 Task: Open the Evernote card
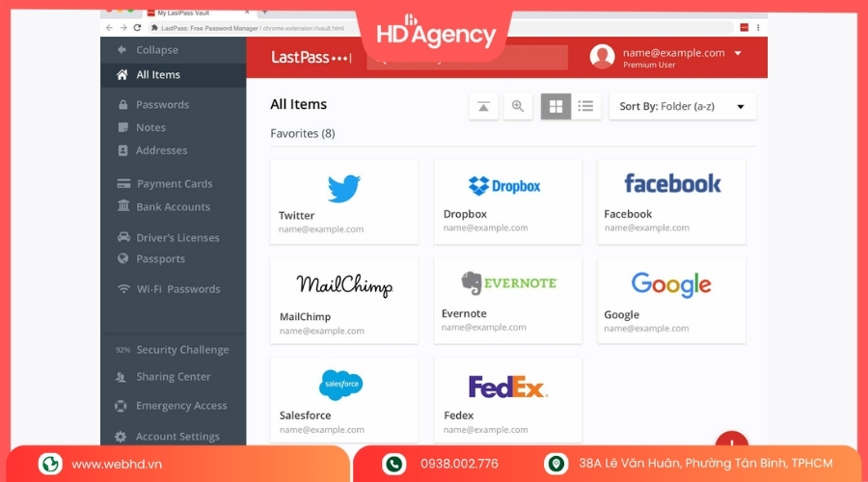click(507, 302)
